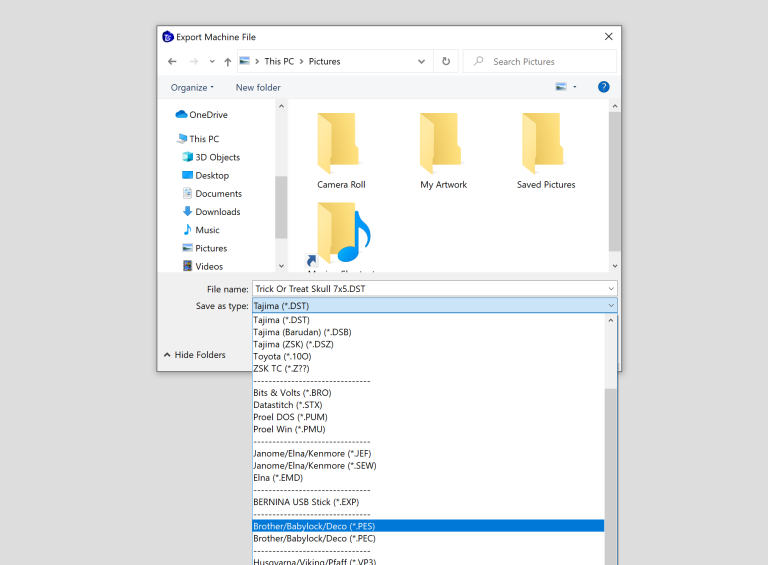The height and width of the screenshot is (565, 768).
Task: Open Pictures in the sidebar
Action: [205, 248]
